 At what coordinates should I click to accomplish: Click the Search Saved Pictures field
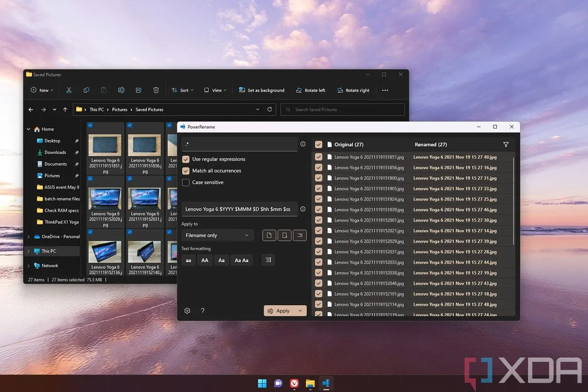[x=343, y=110]
